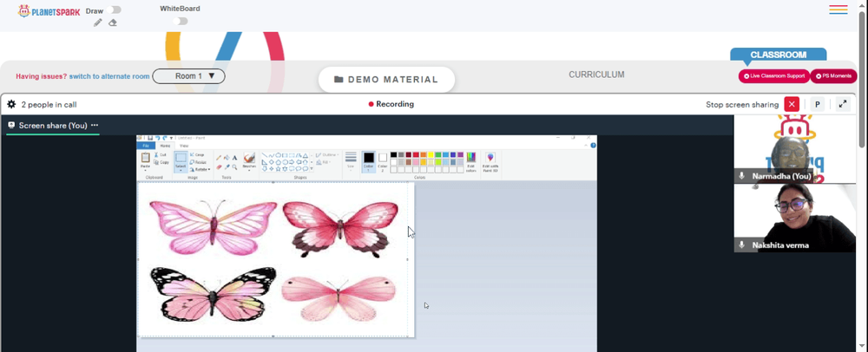Pick the yellow swatch in Paint palette
Image resolution: width=868 pixels, height=352 pixels.
[431, 154]
